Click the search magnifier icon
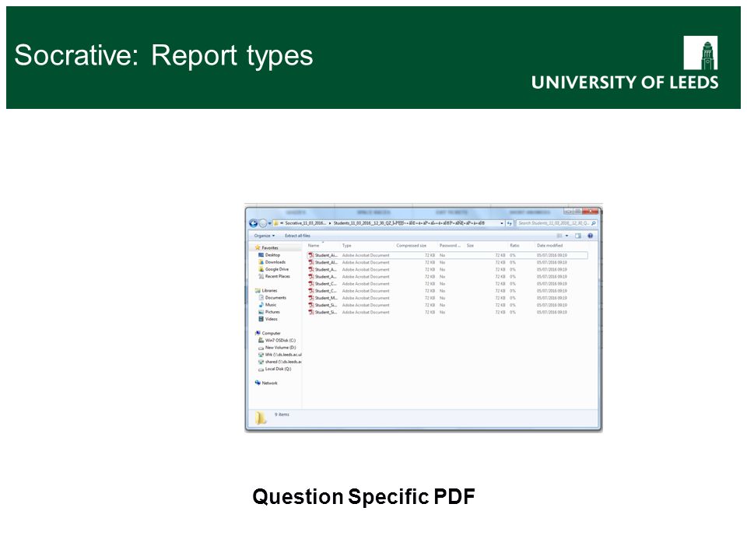Image resolution: width=747 pixels, height=560 pixels. pos(594,223)
